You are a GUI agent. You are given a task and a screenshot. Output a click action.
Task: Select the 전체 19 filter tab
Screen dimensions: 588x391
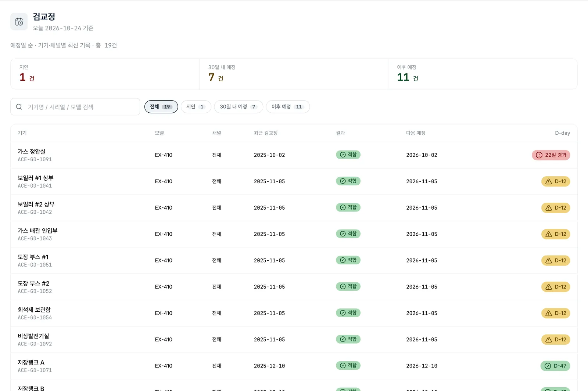[x=161, y=107]
